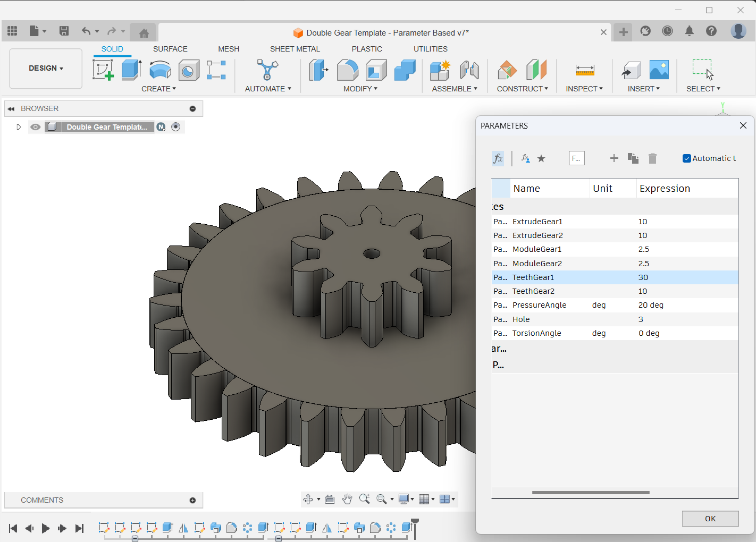Click OK in the Parameters dialog
The width and height of the screenshot is (756, 542).
click(710, 518)
